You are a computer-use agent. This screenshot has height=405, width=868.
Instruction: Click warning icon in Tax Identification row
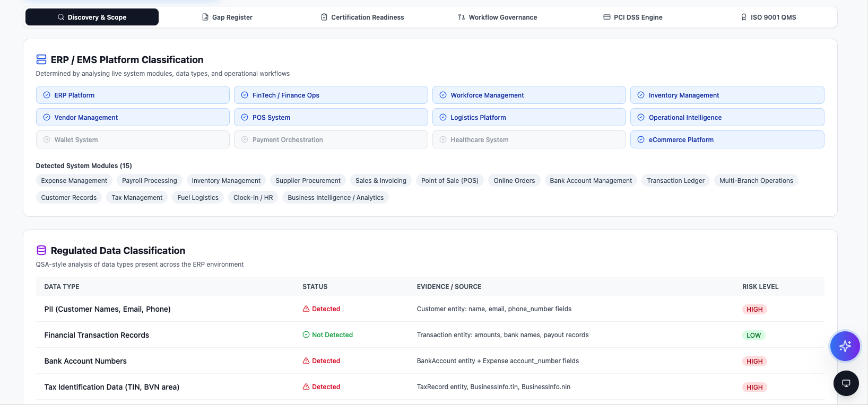[x=306, y=386]
